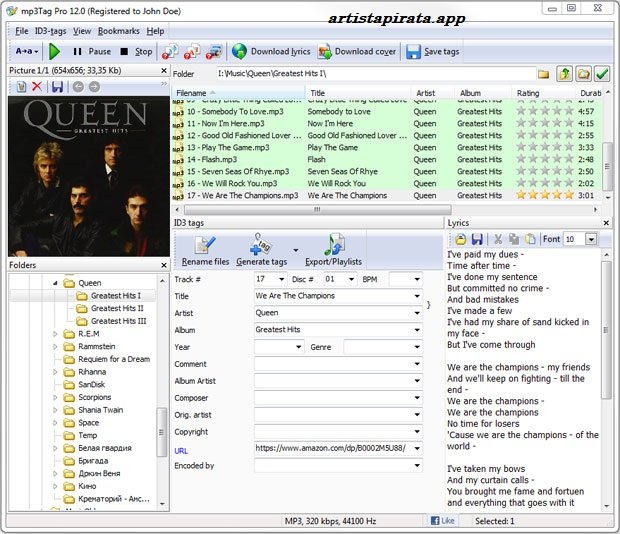Open the Title field dropdown arrow
Image resolution: width=620 pixels, height=534 pixels.
click(x=417, y=296)
